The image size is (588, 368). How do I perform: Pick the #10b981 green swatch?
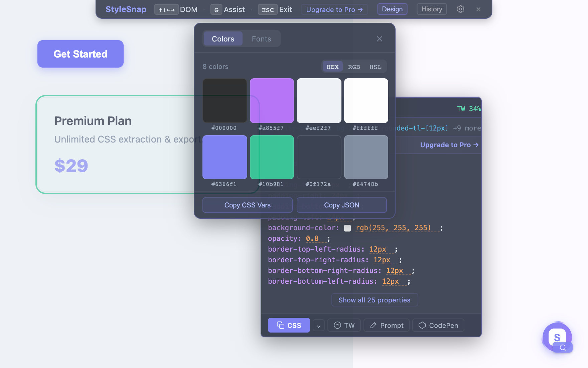[x=272, y=157]
